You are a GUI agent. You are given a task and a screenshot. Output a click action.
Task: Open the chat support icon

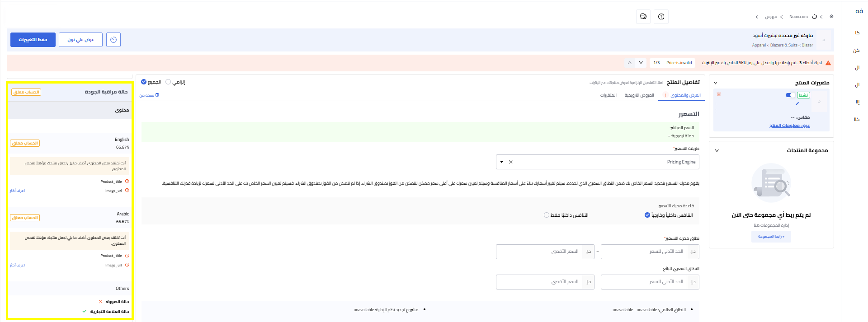pos(643,17)
